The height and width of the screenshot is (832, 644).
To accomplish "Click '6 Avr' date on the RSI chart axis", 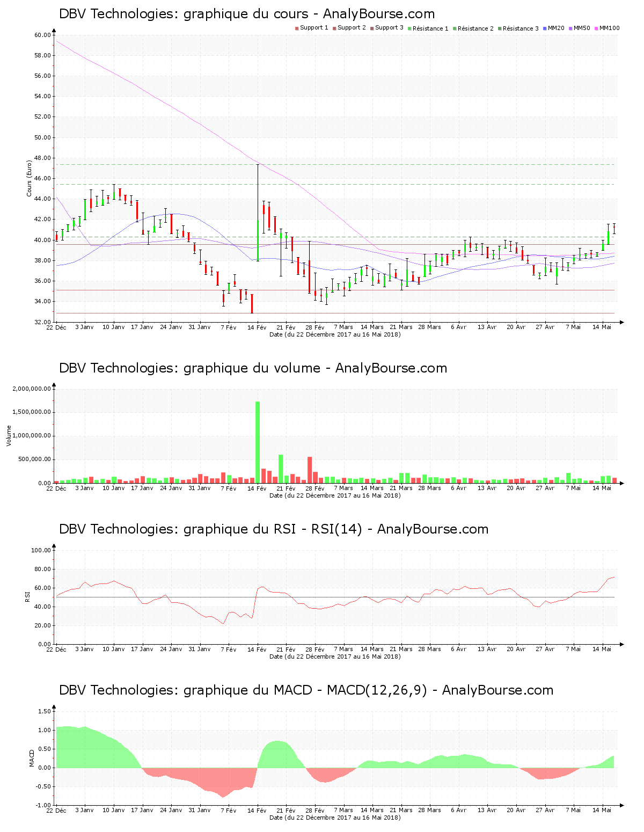I will coord(458,649).
